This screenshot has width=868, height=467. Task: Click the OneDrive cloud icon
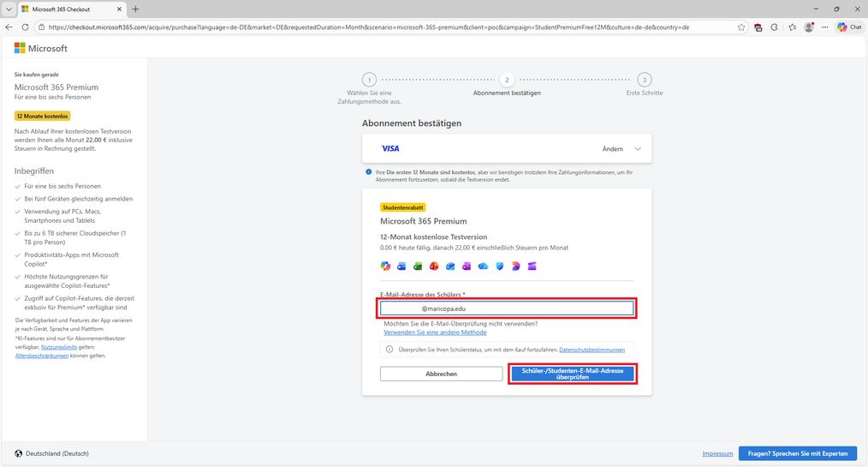484,266
